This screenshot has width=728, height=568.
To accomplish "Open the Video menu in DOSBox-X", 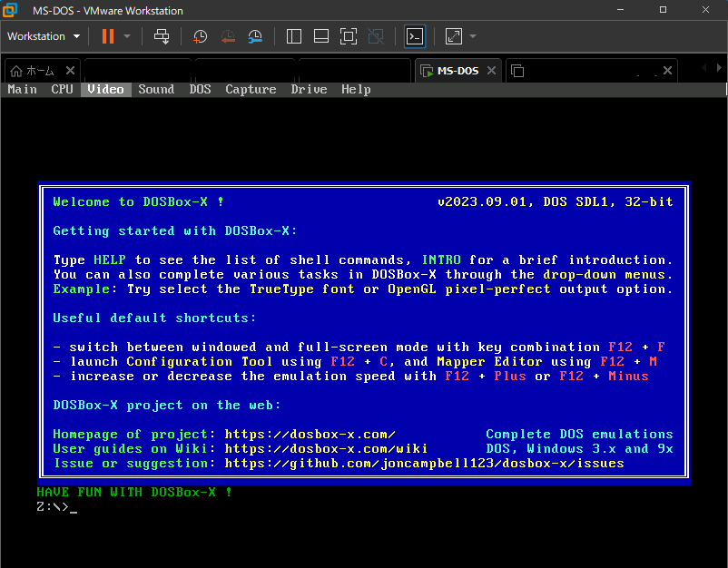I will 105,89.
